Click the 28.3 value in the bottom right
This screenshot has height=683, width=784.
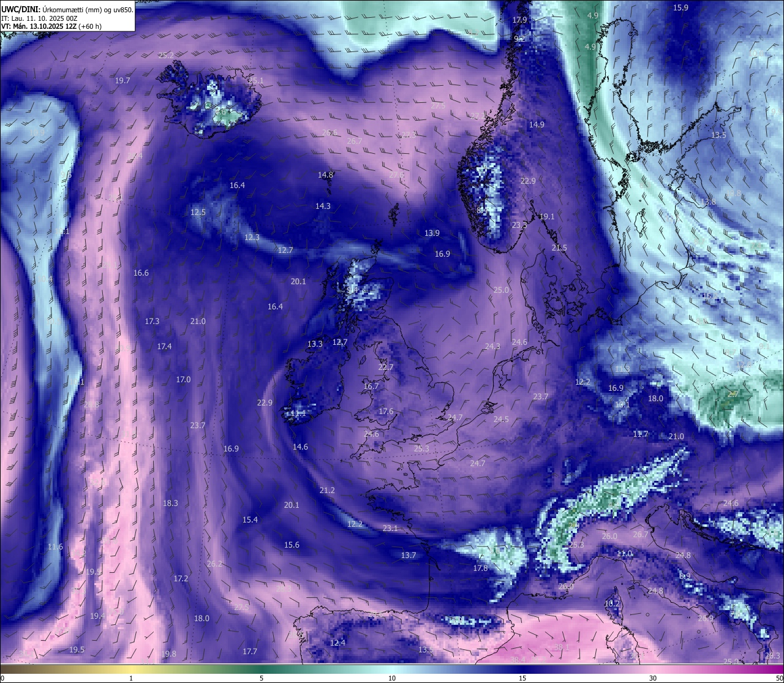click(x=772, y=655)
